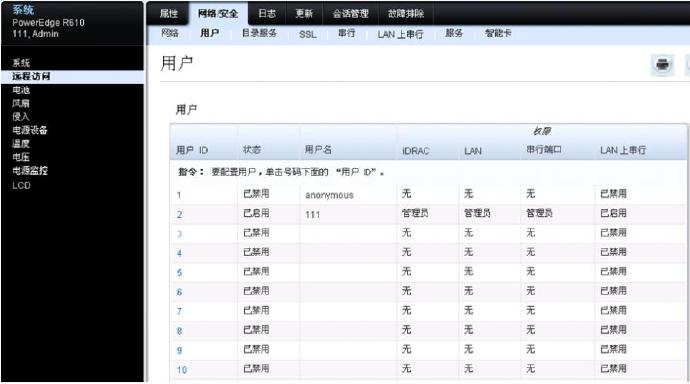Open the 日志 tab
690x384 pixels.
(267, 13)
